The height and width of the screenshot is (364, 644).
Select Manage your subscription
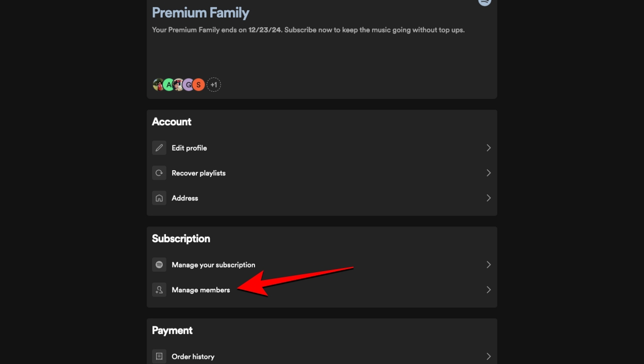pyautogui.click(x=213, y=264)
